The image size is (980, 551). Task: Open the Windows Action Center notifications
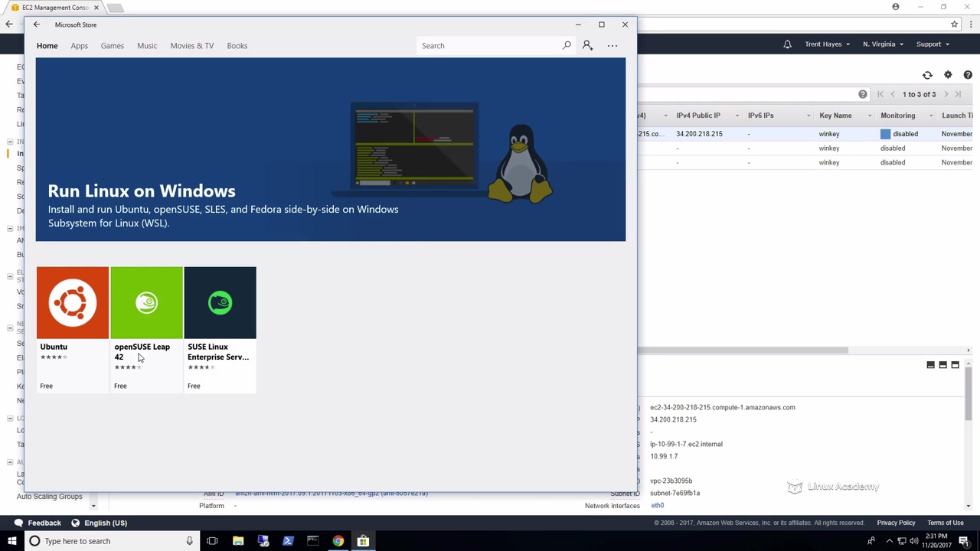pyautogui.click(x=964, y=541)
